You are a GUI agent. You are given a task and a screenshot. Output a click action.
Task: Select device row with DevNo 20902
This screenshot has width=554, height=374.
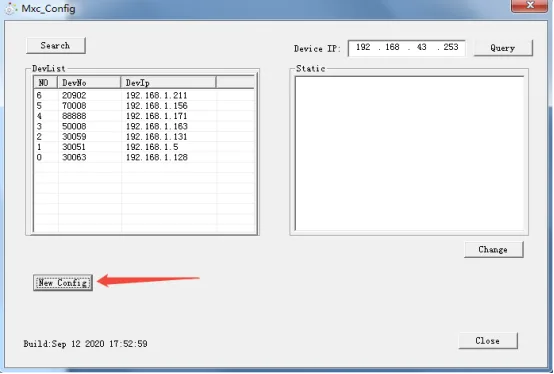pos(144,95)
